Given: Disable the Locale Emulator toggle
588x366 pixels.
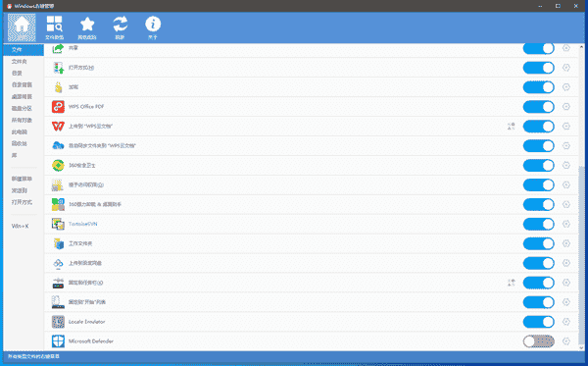Looking at the screenshot, I should (538, 322).
